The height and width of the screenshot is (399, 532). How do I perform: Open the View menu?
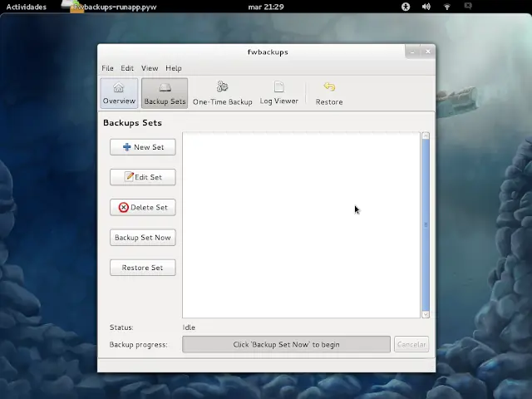coord(150,68)
